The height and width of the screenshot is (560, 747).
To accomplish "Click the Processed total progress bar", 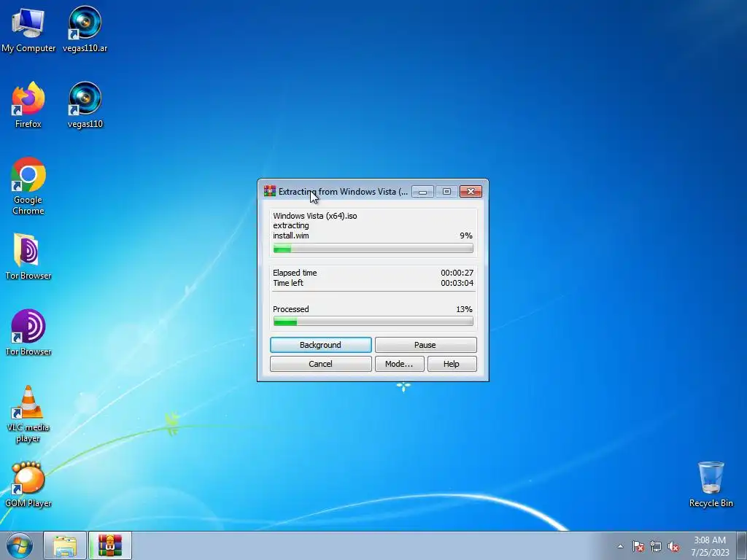I will tap(373, 322).
